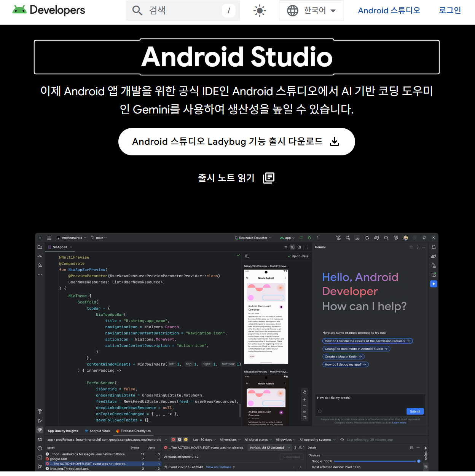Switch editor to Split view mode
475x476 pixels.
coord(292,247)
